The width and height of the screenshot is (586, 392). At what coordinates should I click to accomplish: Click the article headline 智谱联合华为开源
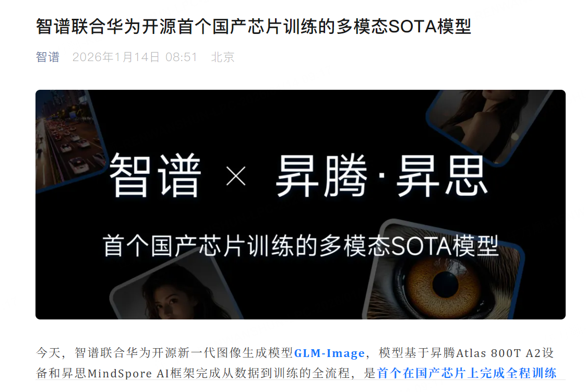[x=106, y=27]
